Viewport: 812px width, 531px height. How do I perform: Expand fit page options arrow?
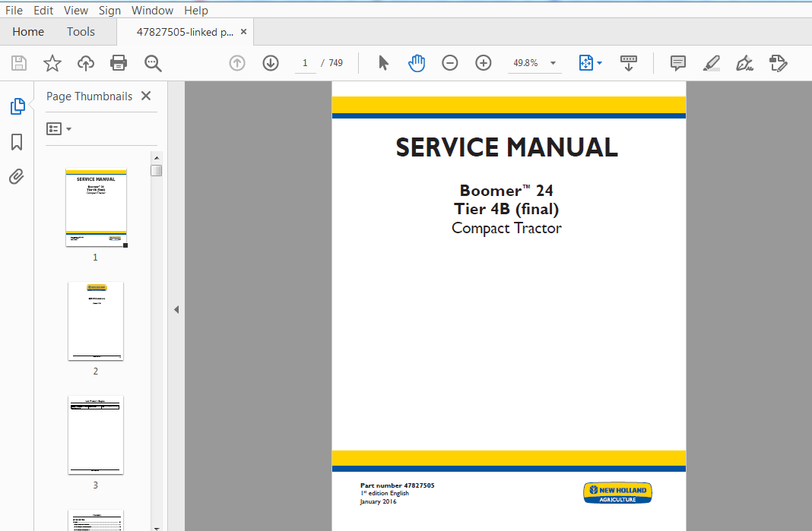click(x=600, y=63)
